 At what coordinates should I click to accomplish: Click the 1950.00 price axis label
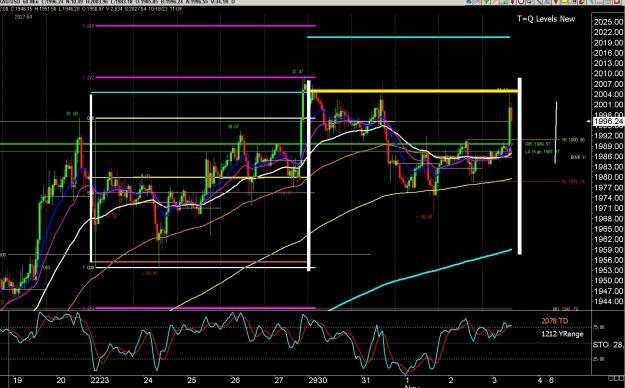pos(609,281)
